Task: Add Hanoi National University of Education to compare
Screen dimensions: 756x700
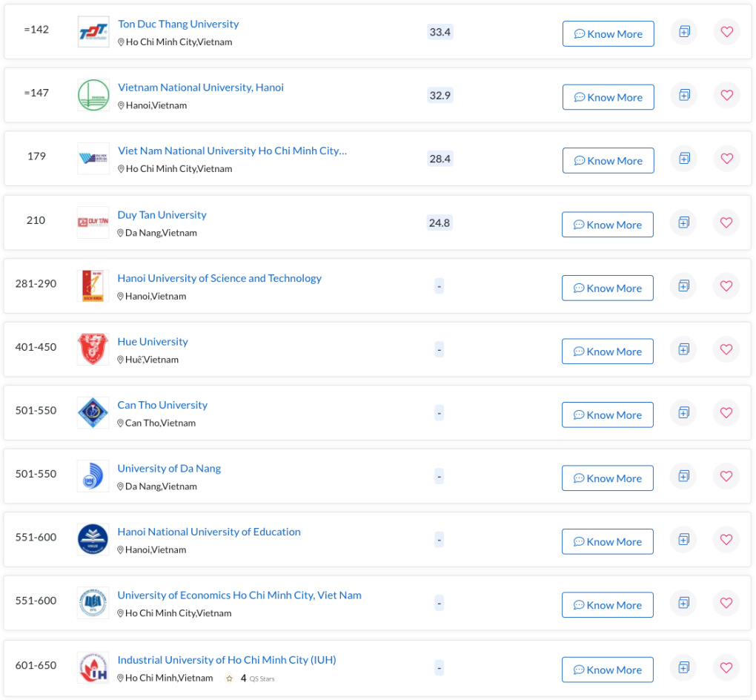Action: (683, 540)
